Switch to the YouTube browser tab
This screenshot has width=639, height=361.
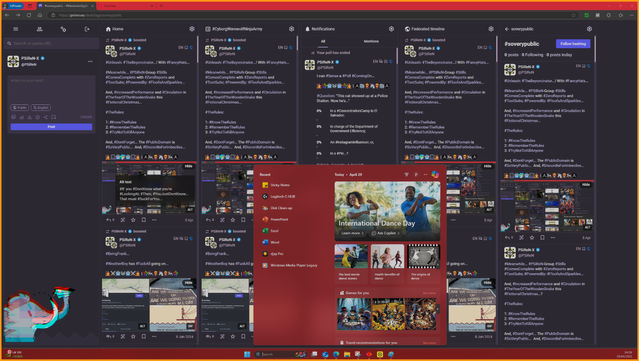pos(126,6)
